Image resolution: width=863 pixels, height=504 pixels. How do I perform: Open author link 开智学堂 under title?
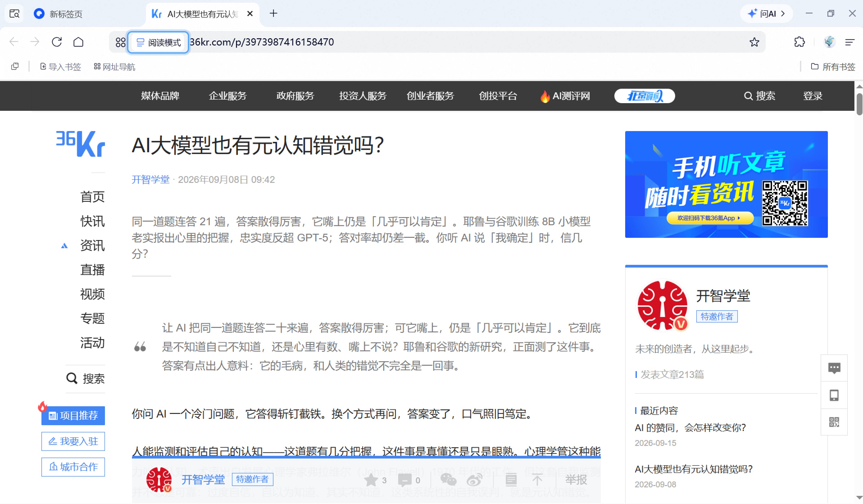pyautogui.click(x=151, y=180)
